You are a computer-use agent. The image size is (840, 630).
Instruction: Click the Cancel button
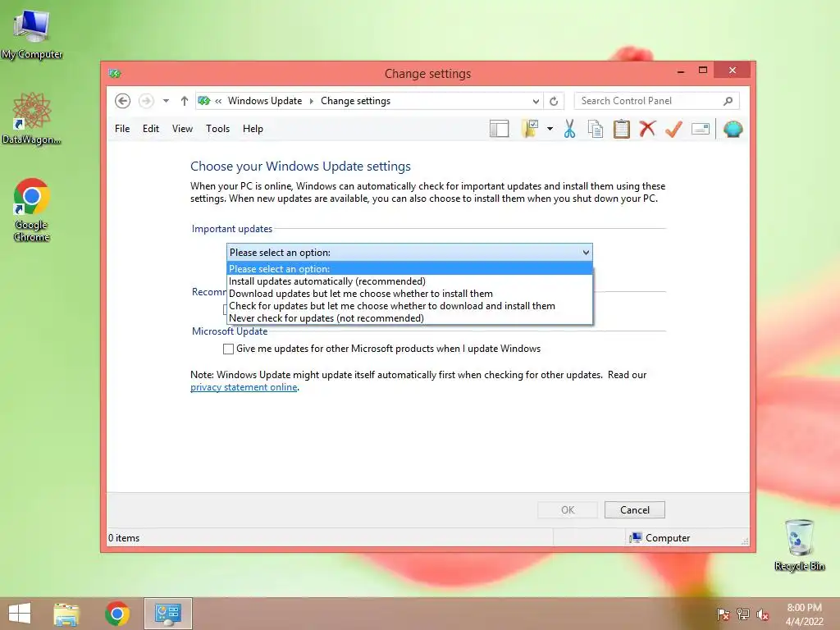point(634,510)
